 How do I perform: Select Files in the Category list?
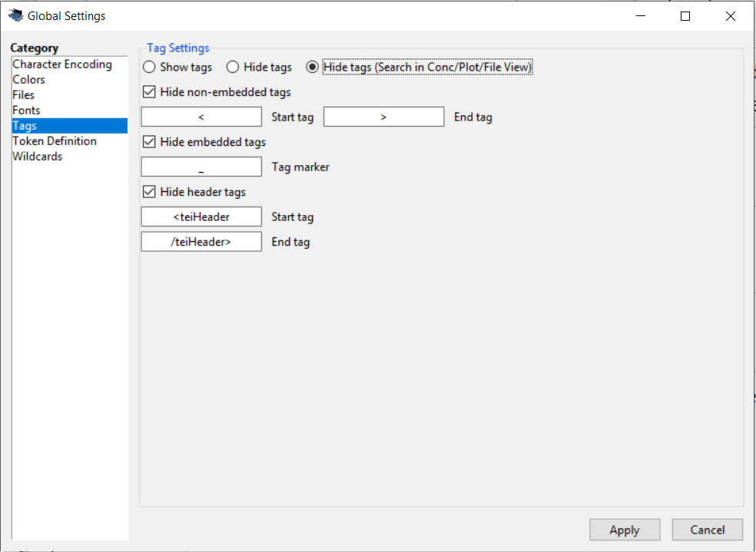tap(24, 95)
